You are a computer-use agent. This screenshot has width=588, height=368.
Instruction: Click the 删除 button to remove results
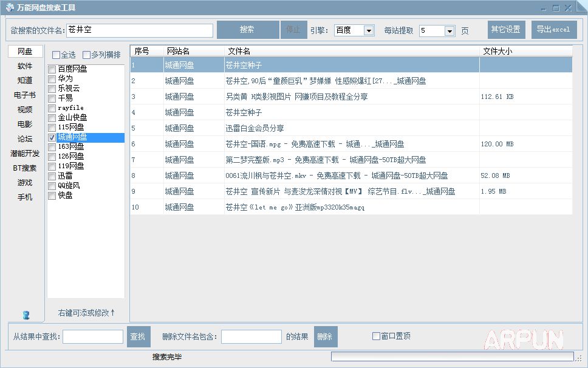[x=325, y=336]
